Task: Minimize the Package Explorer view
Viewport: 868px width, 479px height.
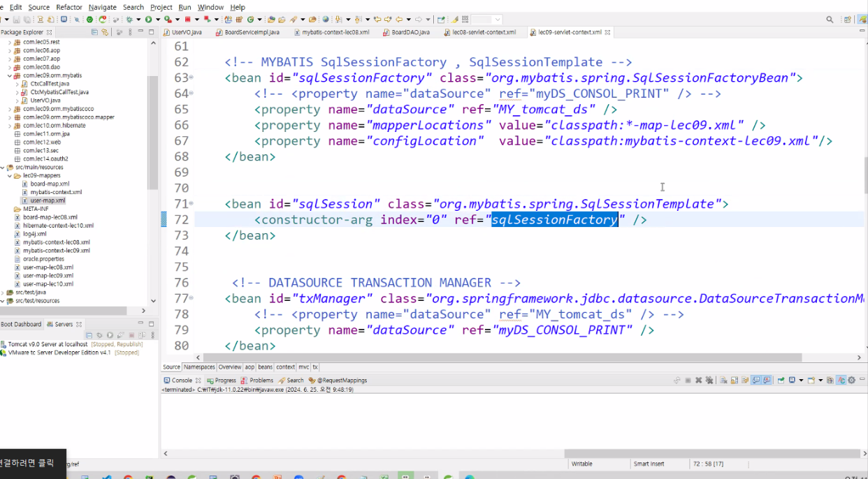Action: point(140,31)
